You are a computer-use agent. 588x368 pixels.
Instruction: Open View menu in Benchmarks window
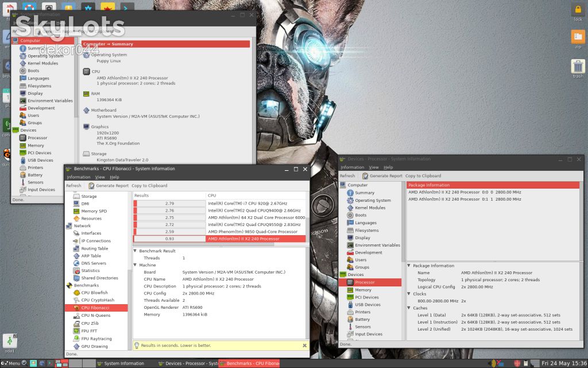[x=100, y=177]
